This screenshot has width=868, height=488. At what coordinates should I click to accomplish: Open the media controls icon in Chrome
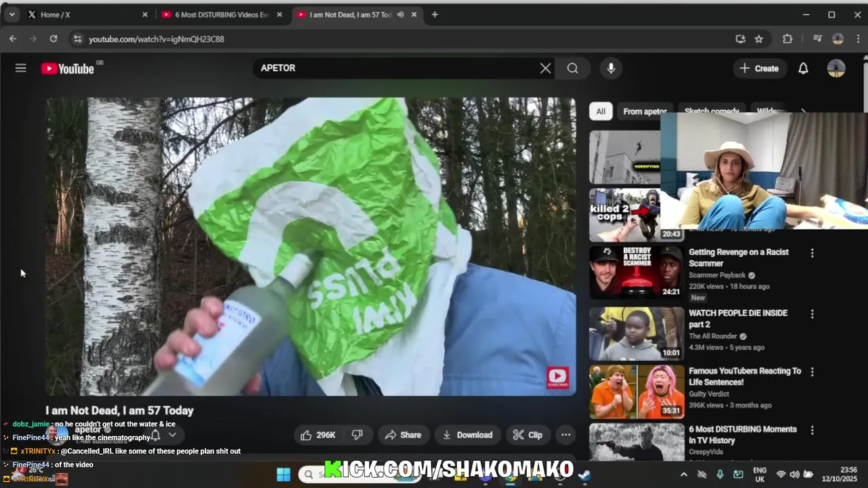817,39
